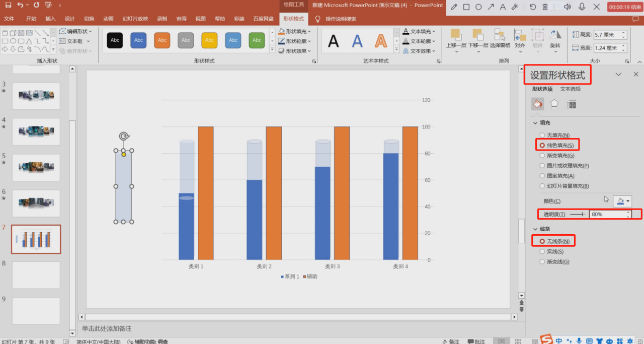This screenshot has height=344, width=644.
Task: Collapse the 填充 section in format pane
Action: click(x=535, y=122)
